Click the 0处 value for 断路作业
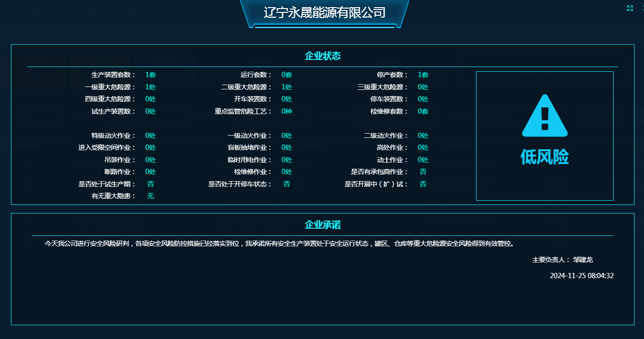 [x=150, y=172]
